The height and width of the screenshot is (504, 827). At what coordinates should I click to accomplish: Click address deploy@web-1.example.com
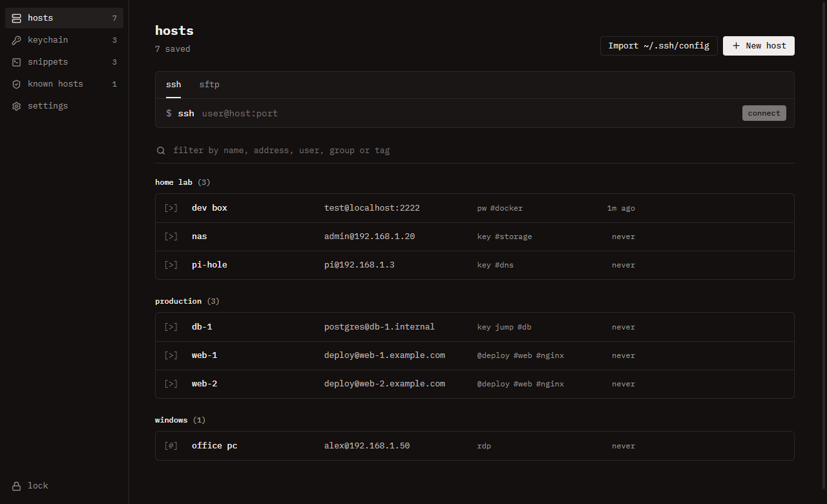pos(384,355)
